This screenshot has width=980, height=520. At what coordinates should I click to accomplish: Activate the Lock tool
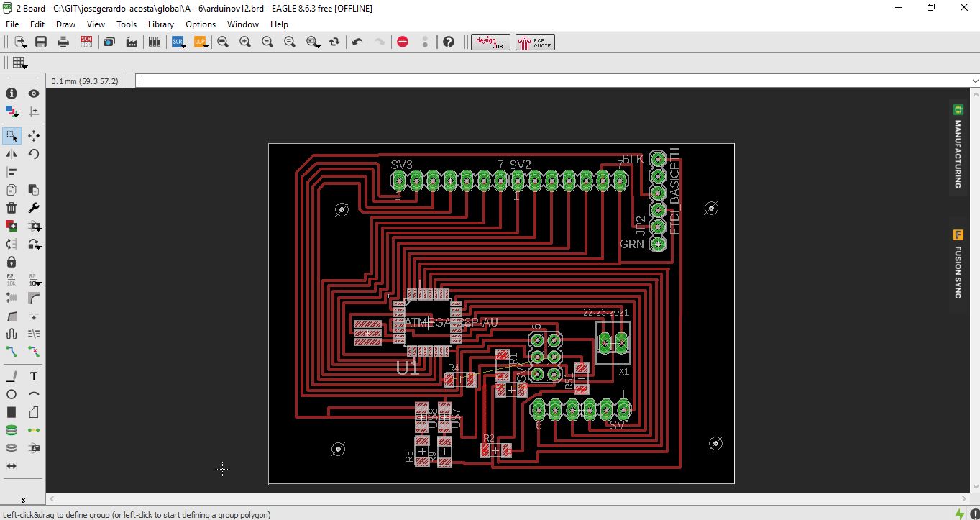(x=12, y=262)
